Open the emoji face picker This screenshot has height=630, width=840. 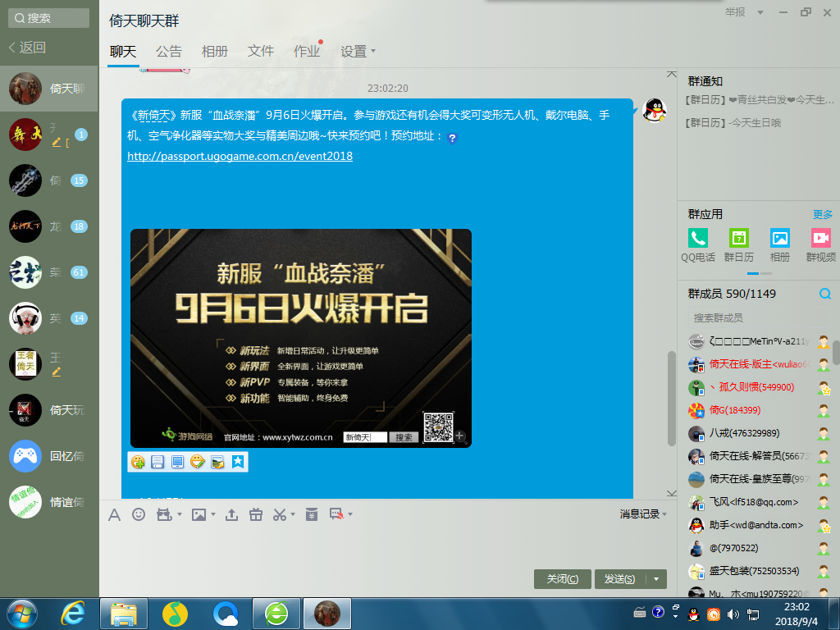(x=139, y=514)
